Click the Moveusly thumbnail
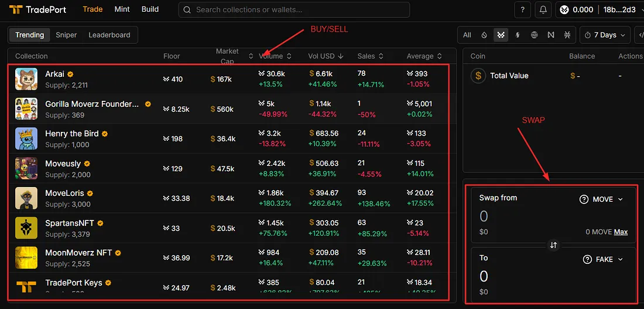This screenshot has width=644, height=309. 26,168
